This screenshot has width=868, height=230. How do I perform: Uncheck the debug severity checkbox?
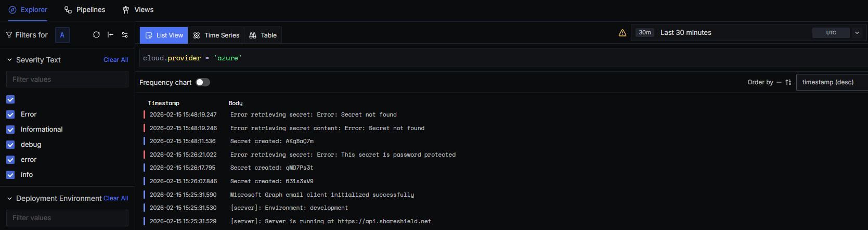click(10, 145)
